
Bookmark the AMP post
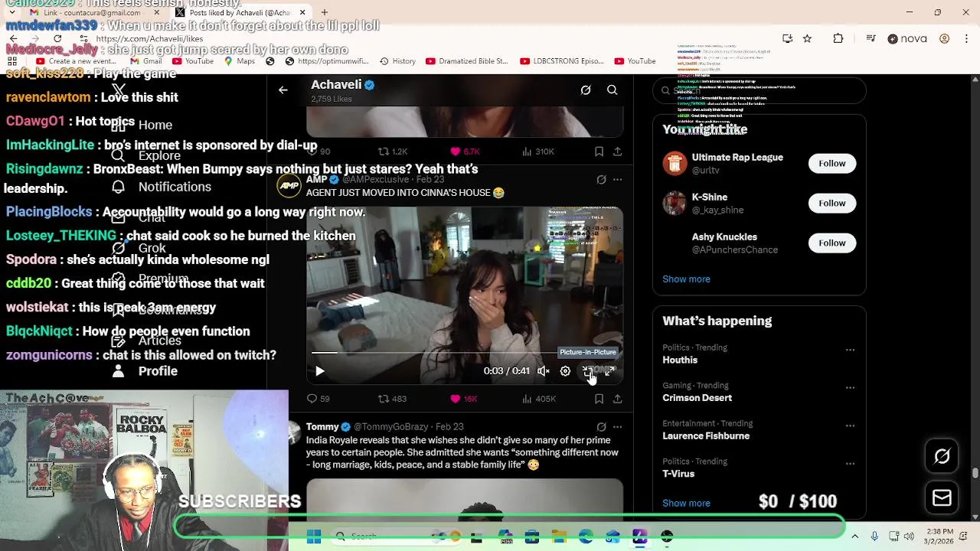[599, 399]
